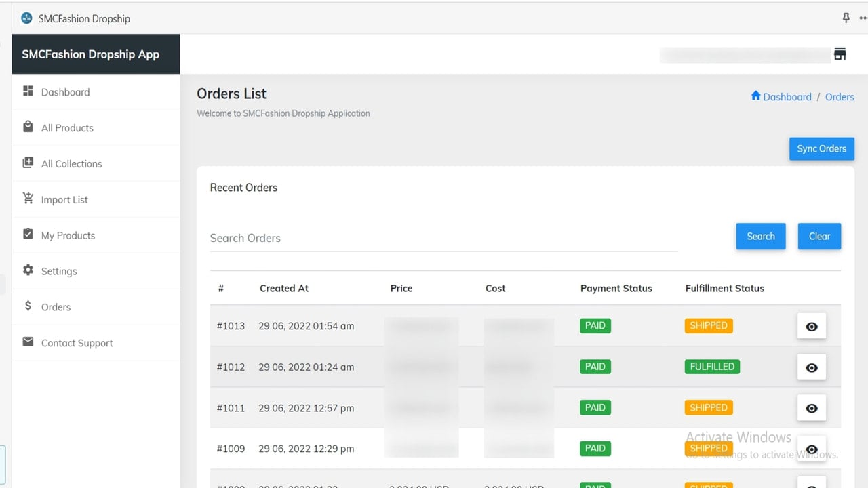868x488 pixels.
Task: Click the Search button
Action: click(761, 237)
